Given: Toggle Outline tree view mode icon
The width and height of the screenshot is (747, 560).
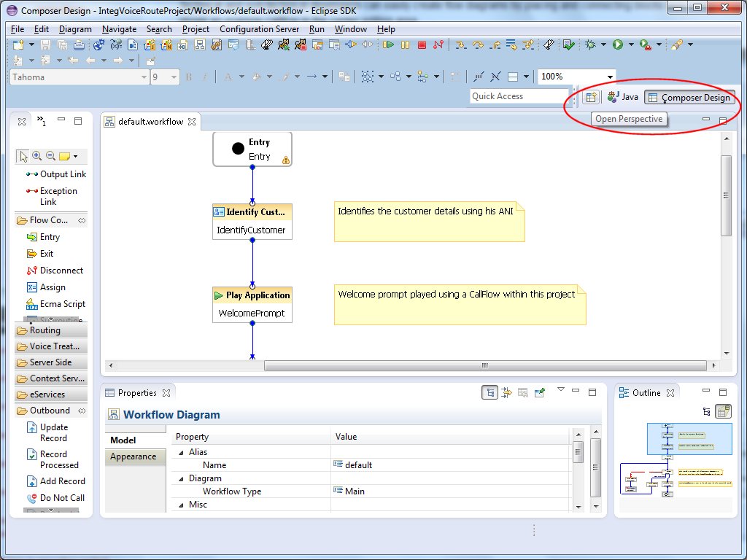Looking at the screenshot, I should coord(707,411).
